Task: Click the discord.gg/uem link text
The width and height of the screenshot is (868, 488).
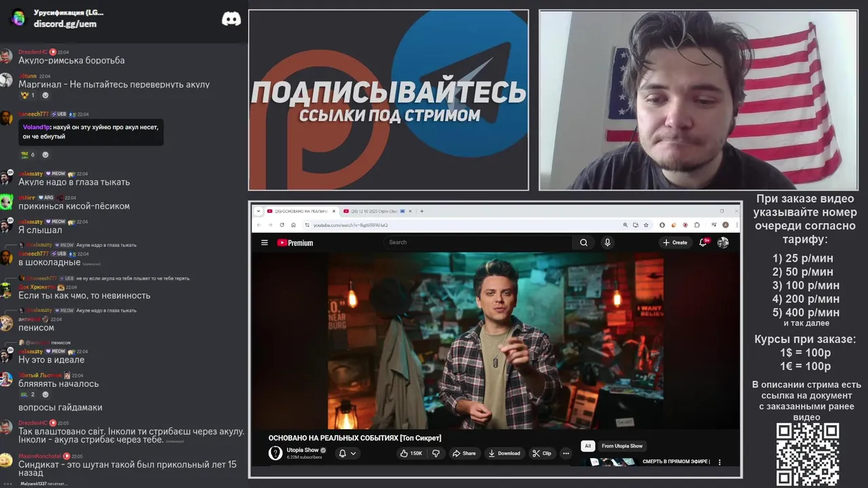Action: click(65, 24)
